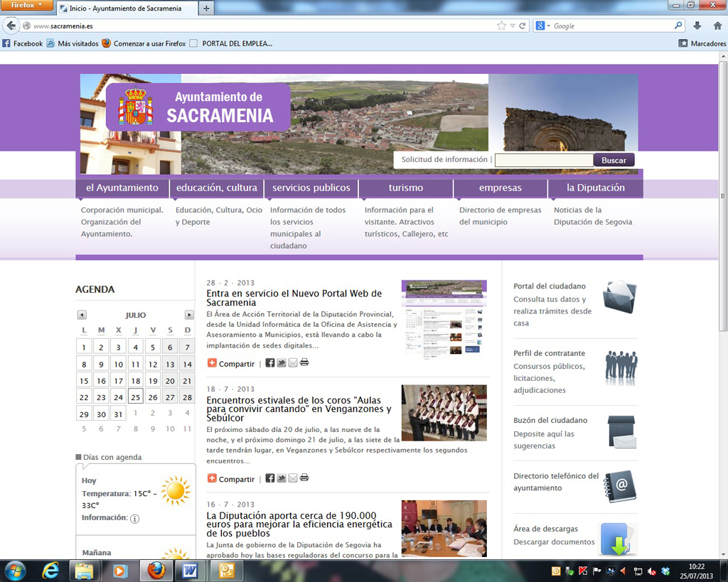Launch Internet Explorer from the taskbar

pos(51,570)
